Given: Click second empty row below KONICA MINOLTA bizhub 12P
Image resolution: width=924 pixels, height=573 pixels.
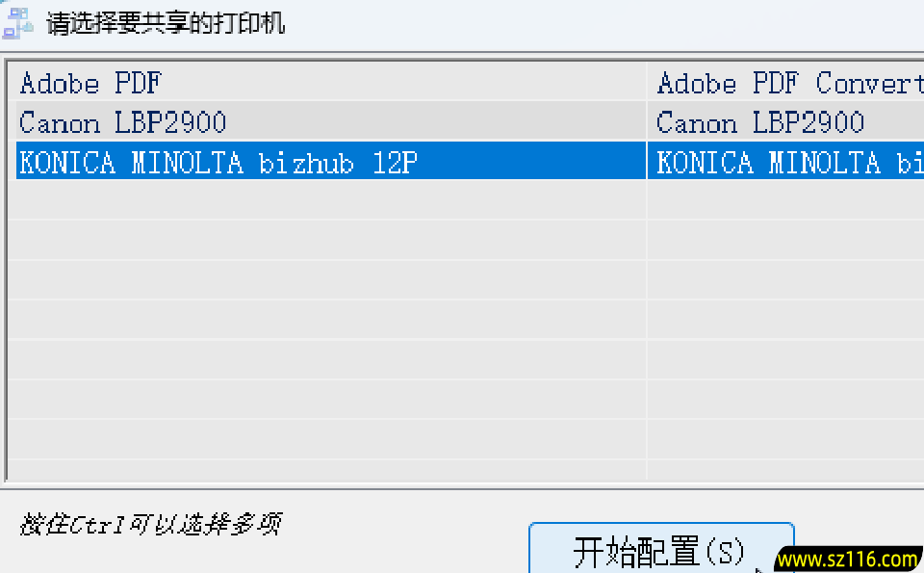Looking at the screenshot, I should point(327,239).
